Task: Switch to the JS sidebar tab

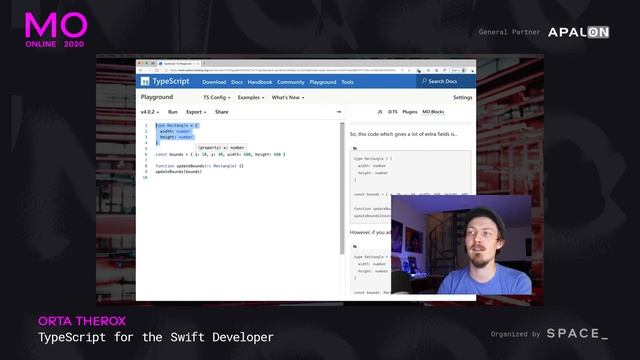Action: click(x=380, y=112)
